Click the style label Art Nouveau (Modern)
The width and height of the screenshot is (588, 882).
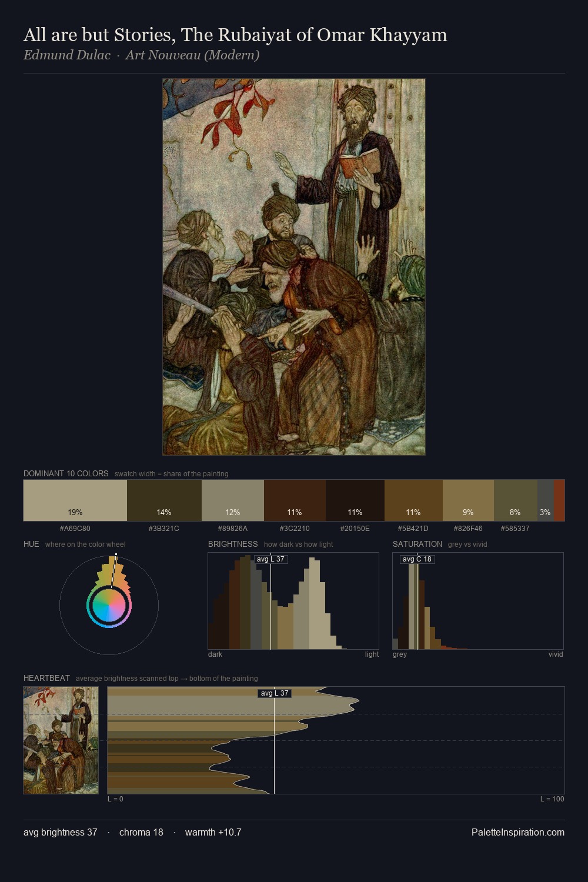(192, 55)
